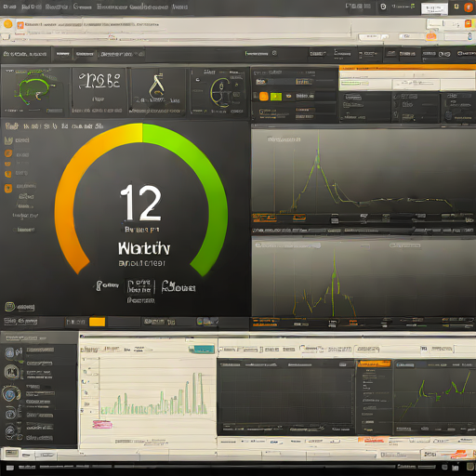Click the round orange icon in the top-right corner
This screenshot has width=476, height=476.
click(469, 7)
